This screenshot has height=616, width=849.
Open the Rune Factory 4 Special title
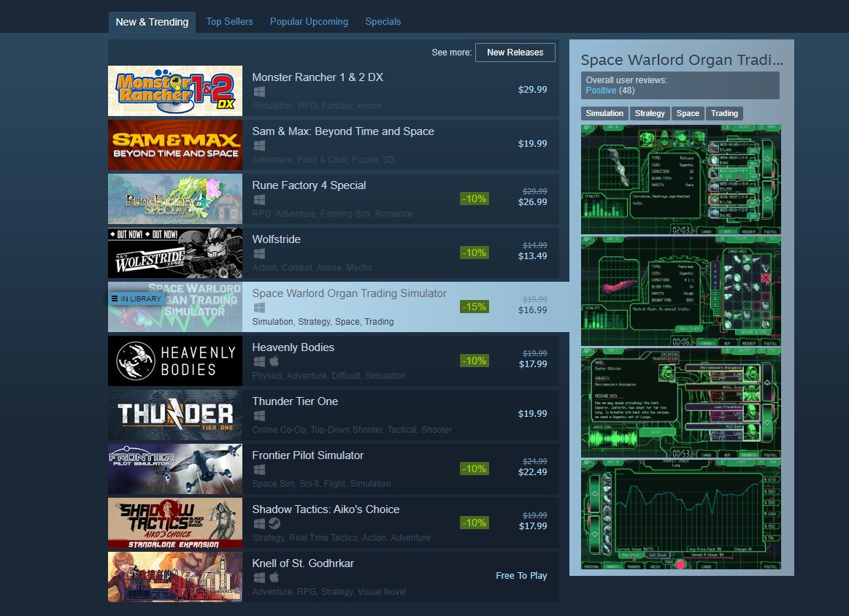(309, 185)
